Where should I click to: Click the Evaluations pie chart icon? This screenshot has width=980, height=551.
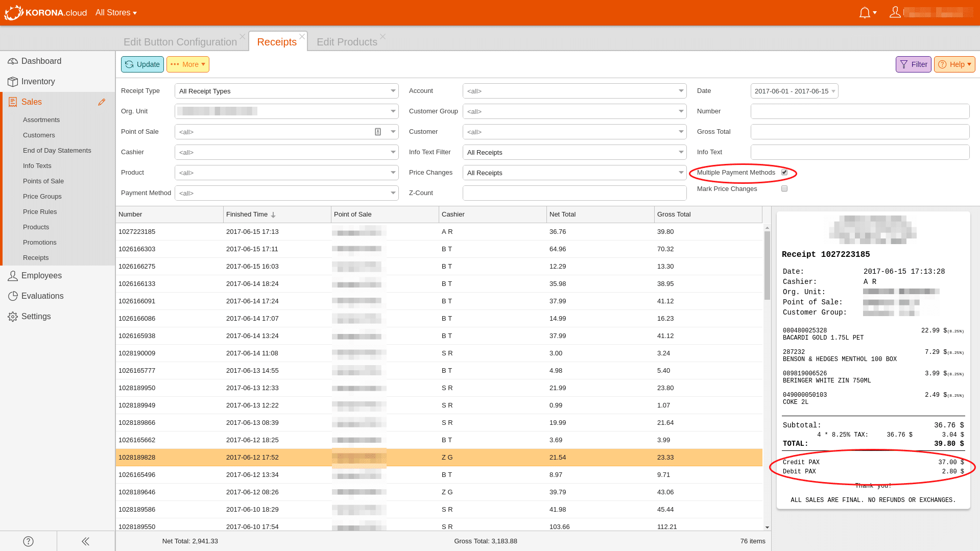[13, 296]
